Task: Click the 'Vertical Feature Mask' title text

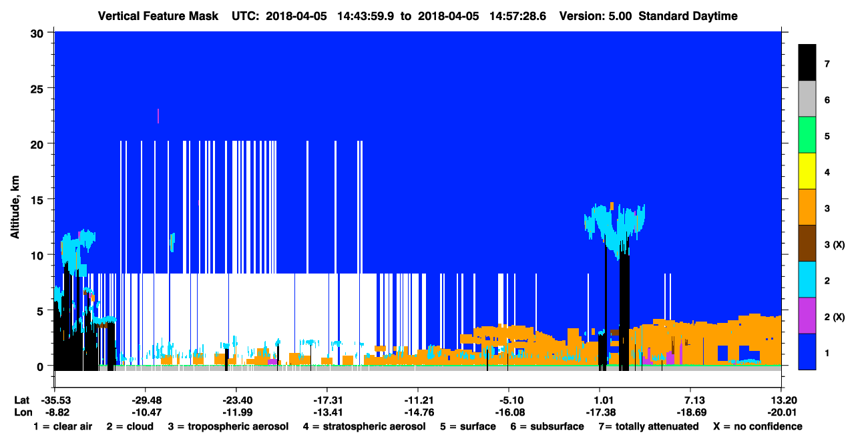Action: [x=158, y=16]
